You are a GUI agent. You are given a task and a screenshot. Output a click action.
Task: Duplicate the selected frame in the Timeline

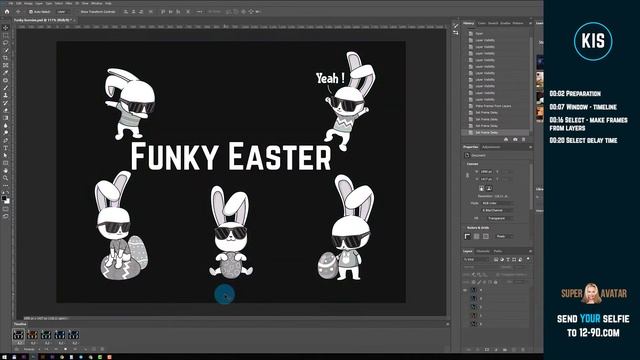[x=93, y=349]
